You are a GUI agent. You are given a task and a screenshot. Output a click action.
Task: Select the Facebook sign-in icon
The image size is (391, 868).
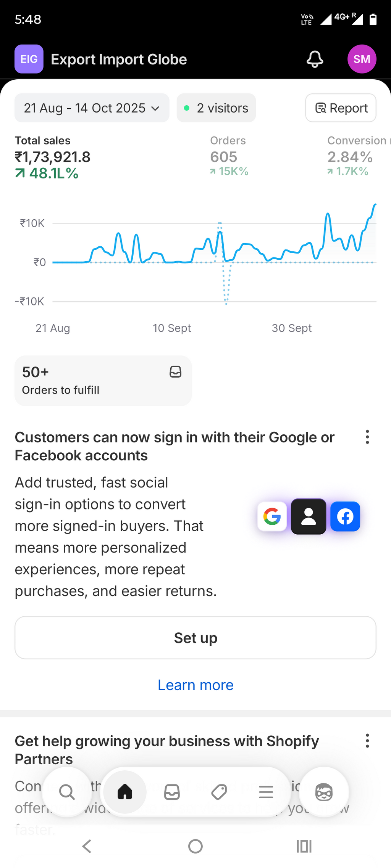[345, 517]
